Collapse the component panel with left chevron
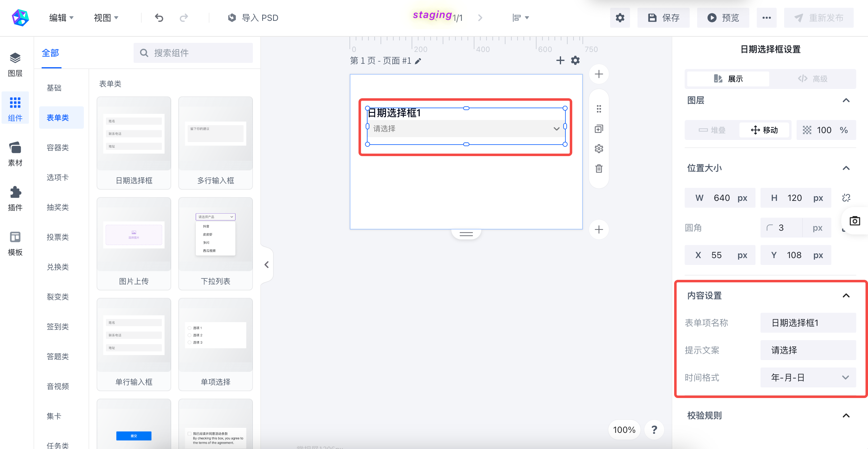Viewport: 868px width, 449px height. pyautogui.click(x=267, y=265)
